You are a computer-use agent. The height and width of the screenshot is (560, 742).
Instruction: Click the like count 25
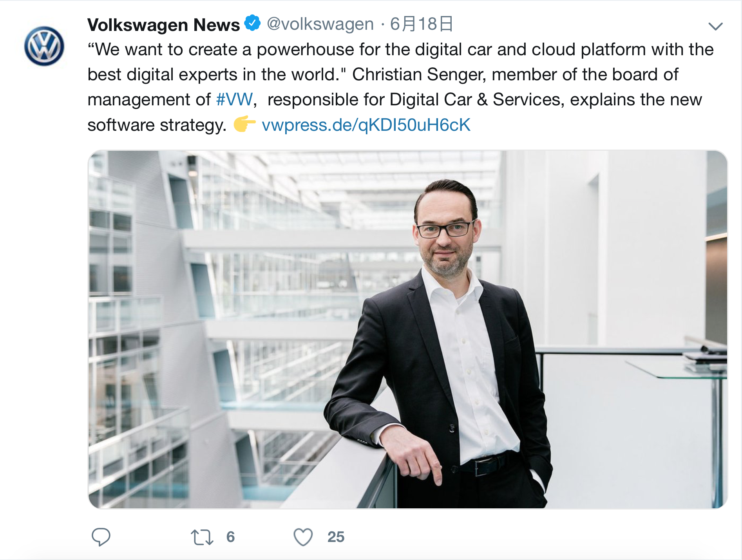336,537
